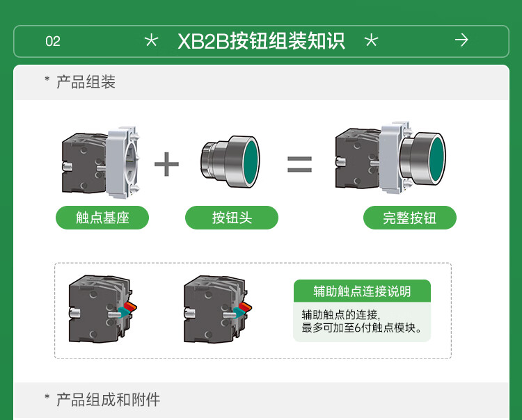This screenshot has height=420, width=522.
Task: Select the green push button head image
Action: pyautogui.click(x=230, y=161)
